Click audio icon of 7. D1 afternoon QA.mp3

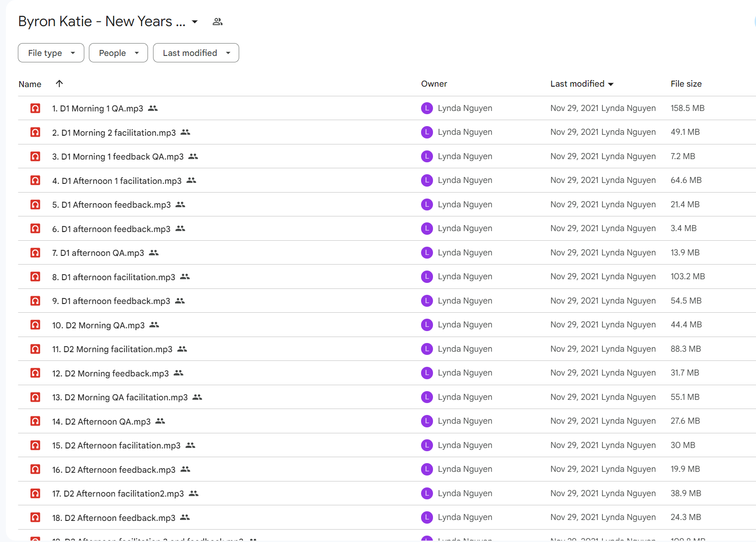pyautogui.click(x=35, y=253)
